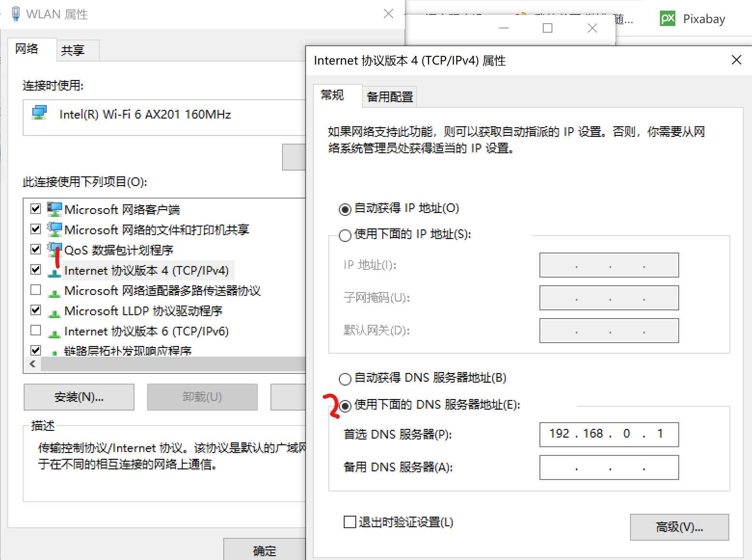Click the 备用 DNS 服务器 address field
This screenshot has height=560, width=752.
609,467
